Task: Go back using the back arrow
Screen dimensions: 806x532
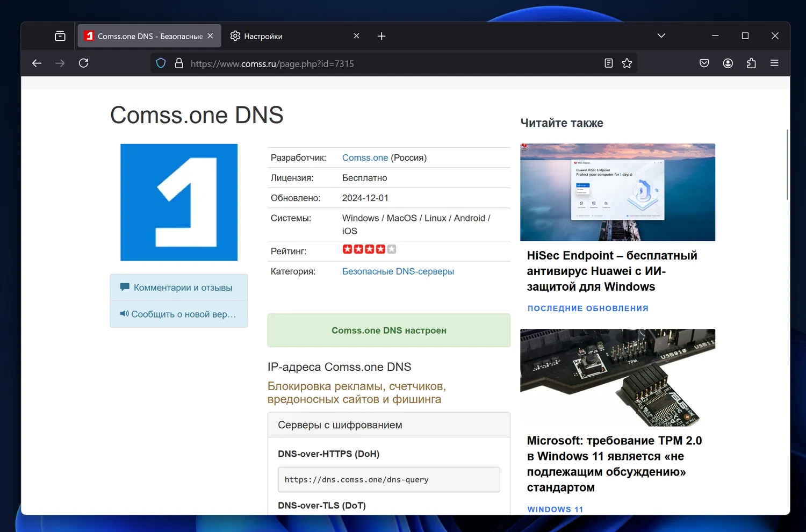Action: 37,63
